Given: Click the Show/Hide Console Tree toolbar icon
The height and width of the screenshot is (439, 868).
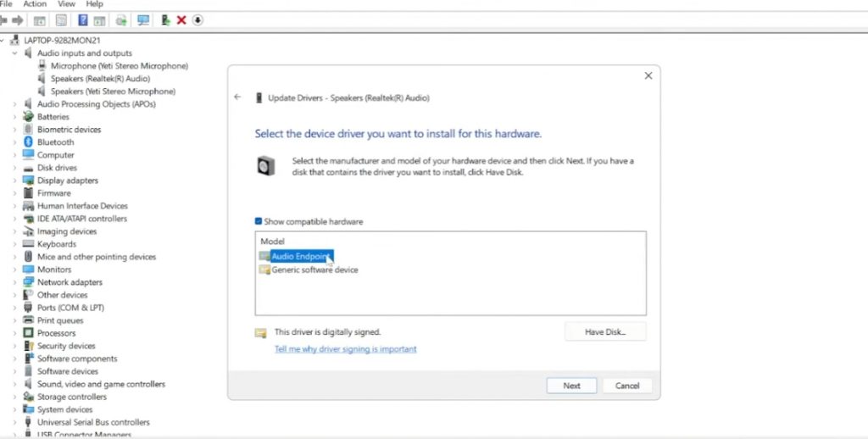Looking at the screenshot, I should click(39, 20).
